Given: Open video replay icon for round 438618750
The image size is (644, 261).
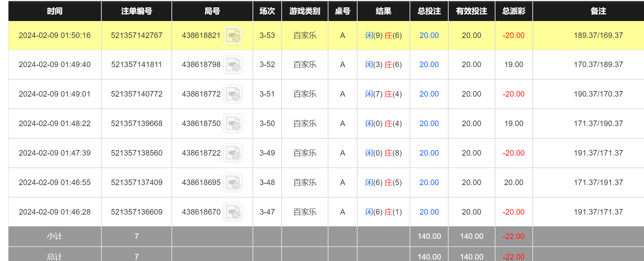Looking at the screenshot, I should [x=233, y=124].
